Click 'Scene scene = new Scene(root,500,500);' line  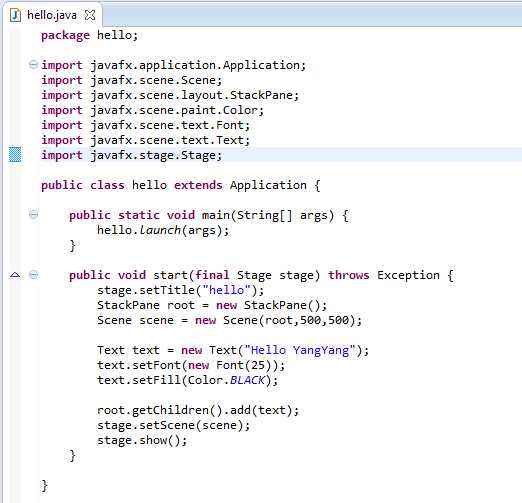[229, 320]
